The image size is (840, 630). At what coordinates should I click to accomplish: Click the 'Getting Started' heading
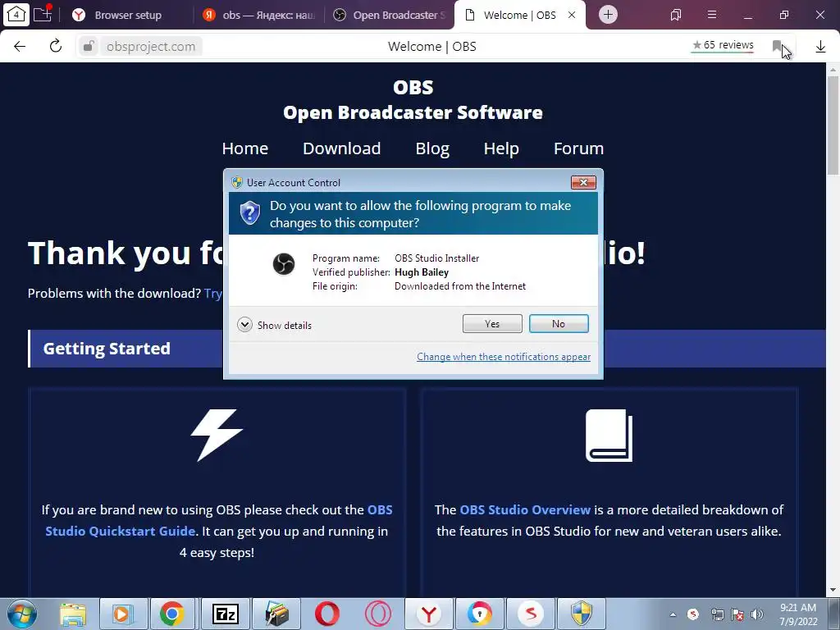[107, 349]
